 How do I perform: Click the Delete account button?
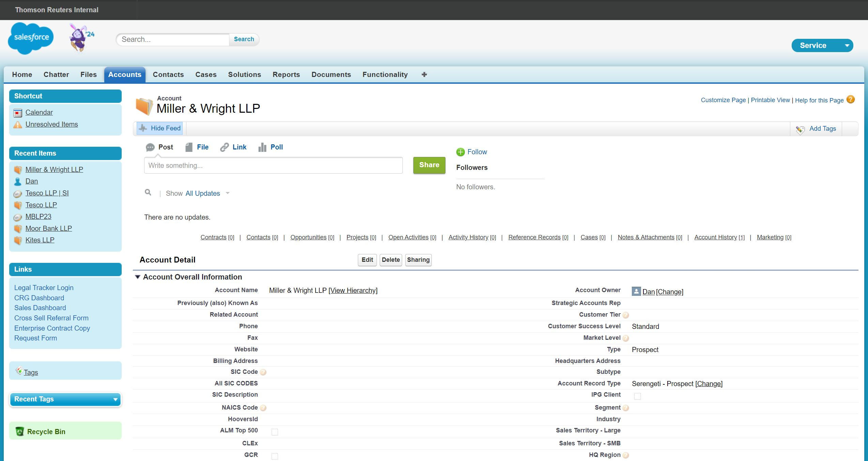click(391, 260)
